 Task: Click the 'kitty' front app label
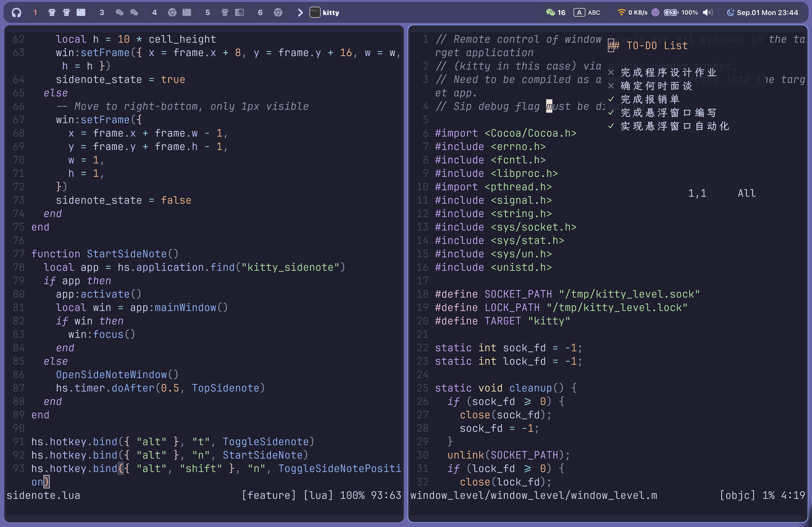tap(331, 13)
